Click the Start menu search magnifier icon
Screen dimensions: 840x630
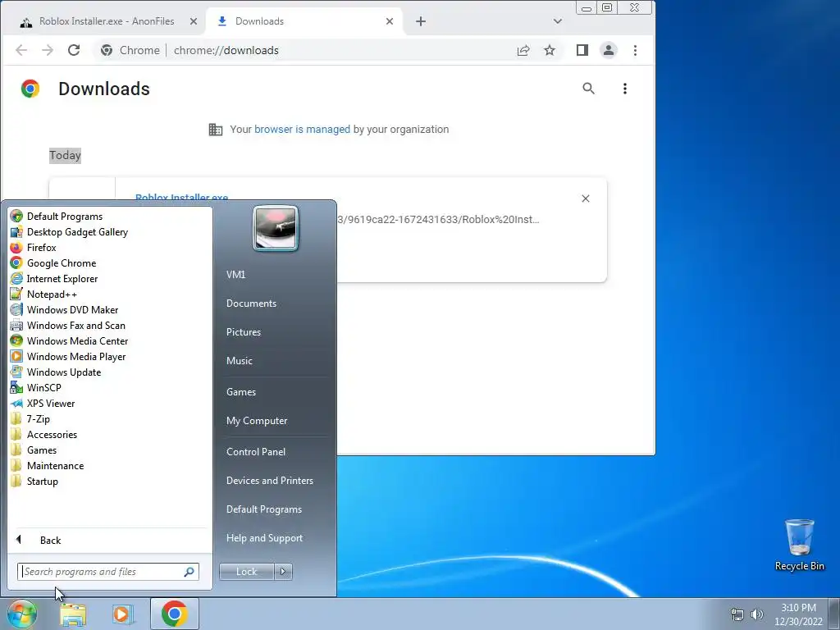click(x=189, y=572)
